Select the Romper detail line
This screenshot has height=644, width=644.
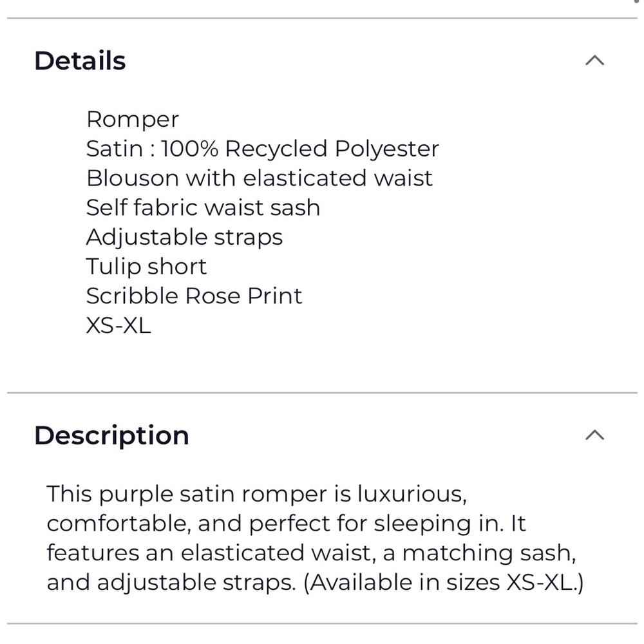(133, 119)
